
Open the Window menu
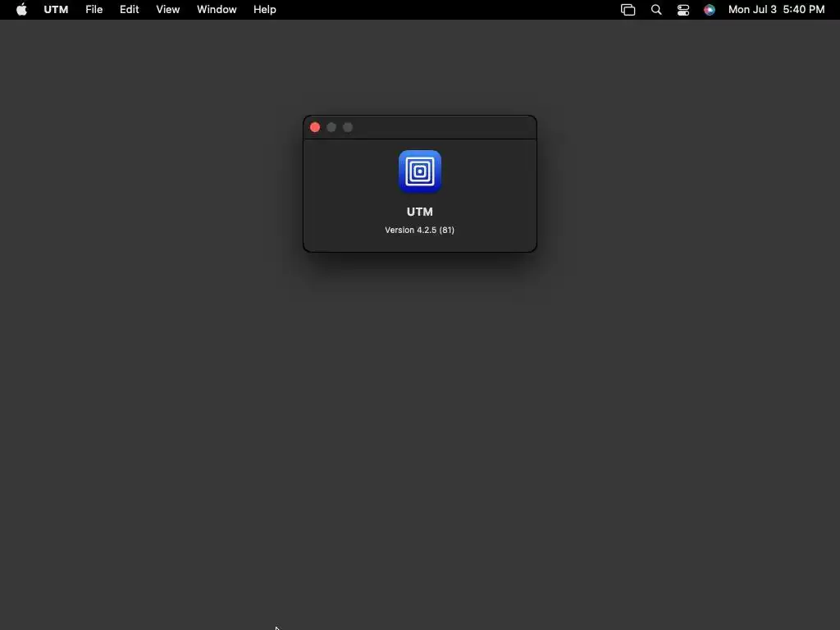(217, 10)
